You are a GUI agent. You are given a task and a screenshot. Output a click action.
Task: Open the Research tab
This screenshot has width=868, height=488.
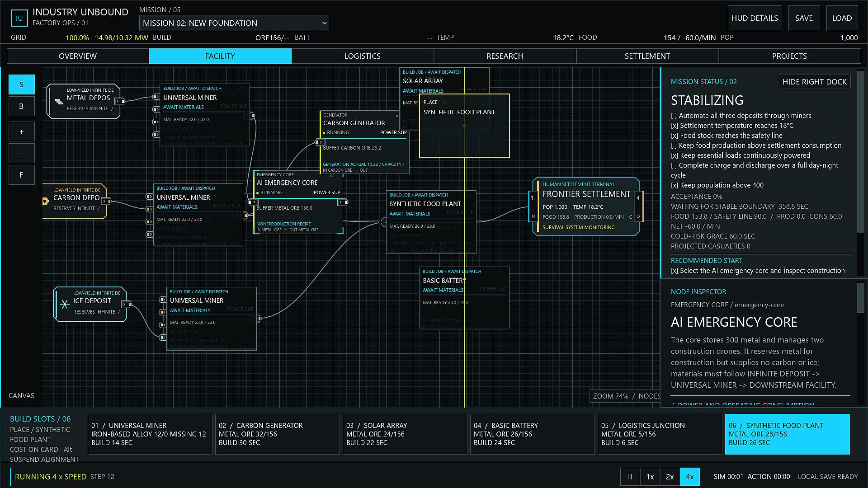pos(505,56)
